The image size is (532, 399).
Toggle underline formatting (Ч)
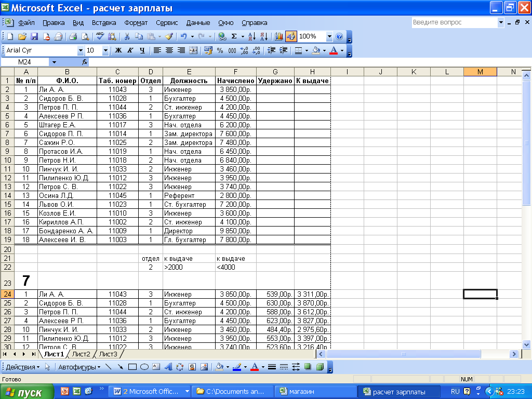point(142,50)
